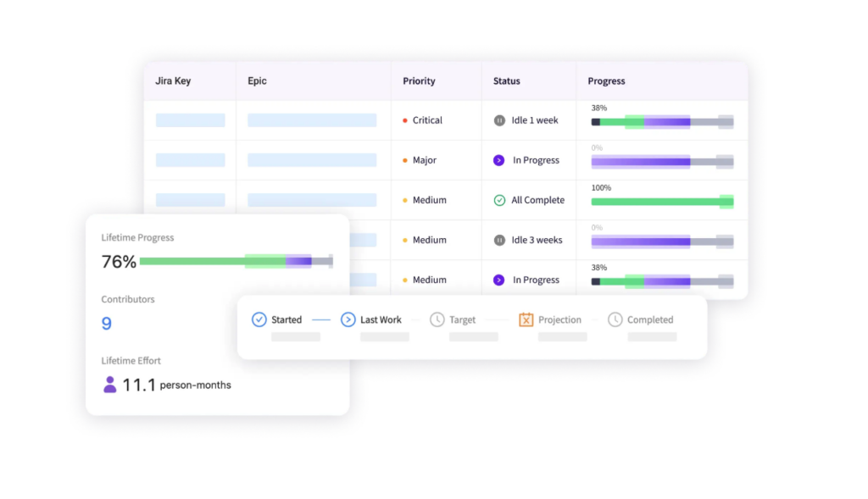Viewport: 868px width, 499px height.
Task: Click the purple person icon under Lifetime Effort
Action: pyautogui.click(x=109, y=385)
